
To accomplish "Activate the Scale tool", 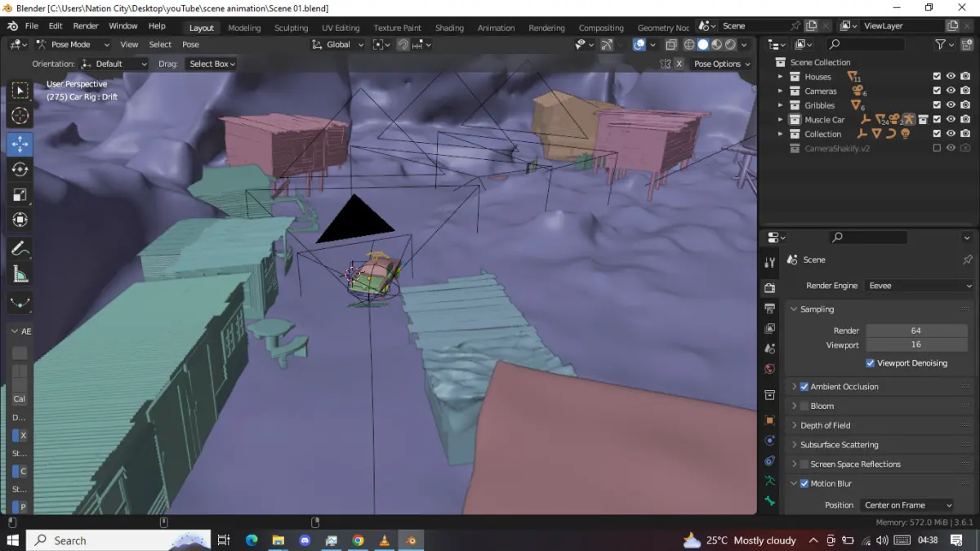I will tap(20, 194).
